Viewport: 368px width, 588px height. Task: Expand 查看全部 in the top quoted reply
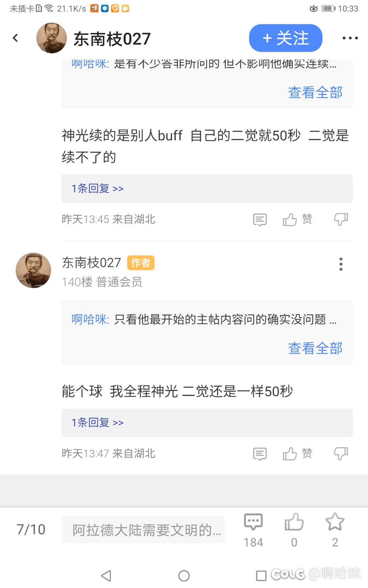click(x=315, y=92)
